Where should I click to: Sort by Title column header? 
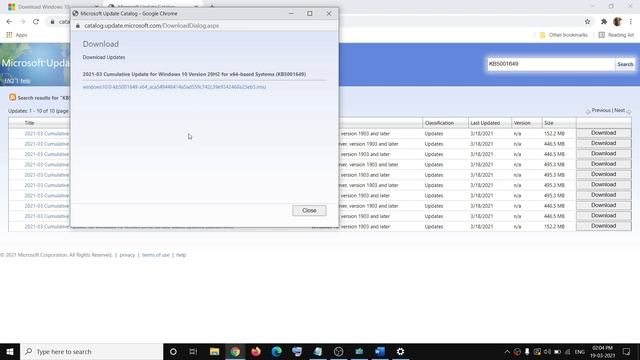click(x=29, y=123)
